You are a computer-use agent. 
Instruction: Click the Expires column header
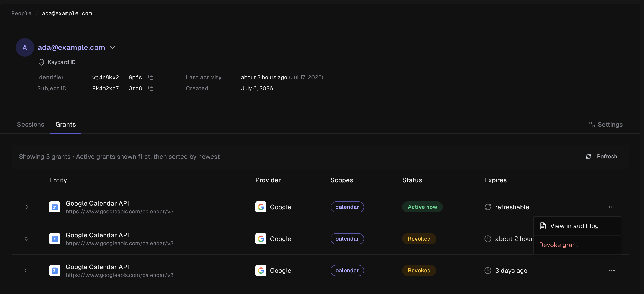[x=495, y=180]
